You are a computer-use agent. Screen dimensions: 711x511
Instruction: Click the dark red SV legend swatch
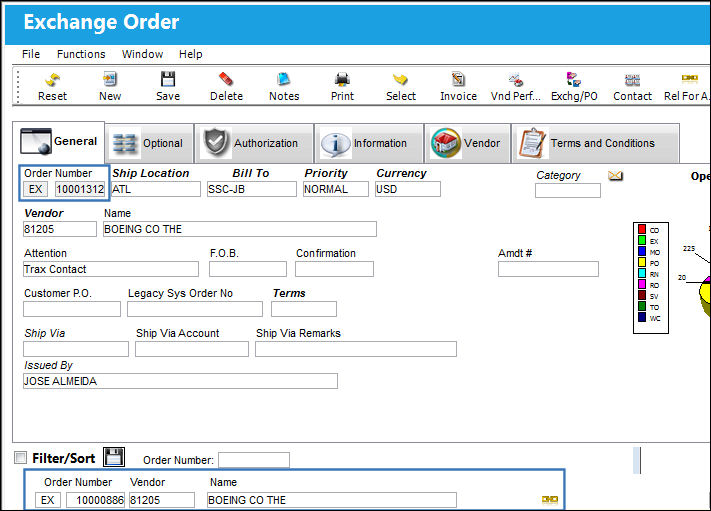point(642,295)
